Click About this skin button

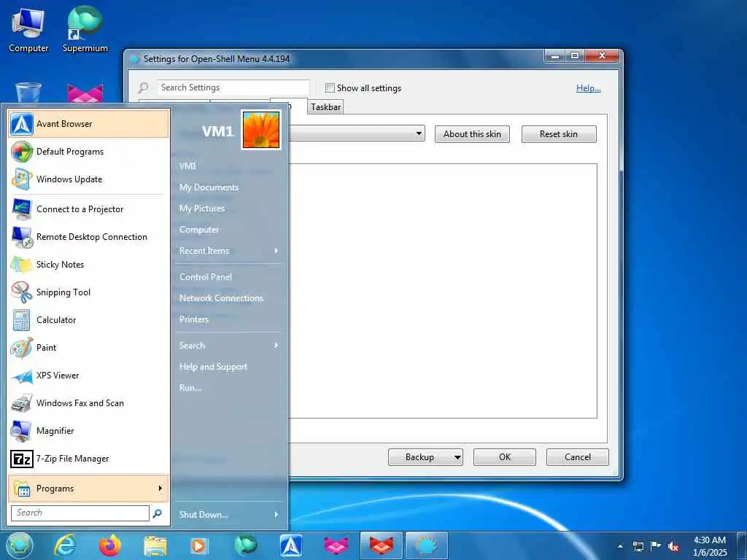pos(472,134)
